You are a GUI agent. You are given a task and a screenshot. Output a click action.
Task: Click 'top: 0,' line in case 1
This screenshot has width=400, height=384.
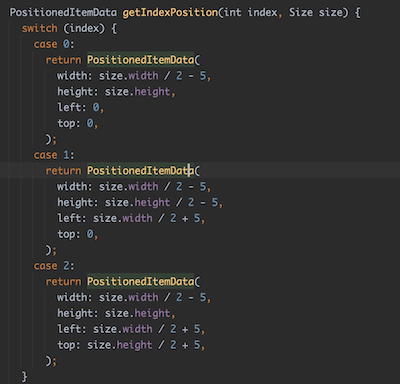[x=77, y=234]
